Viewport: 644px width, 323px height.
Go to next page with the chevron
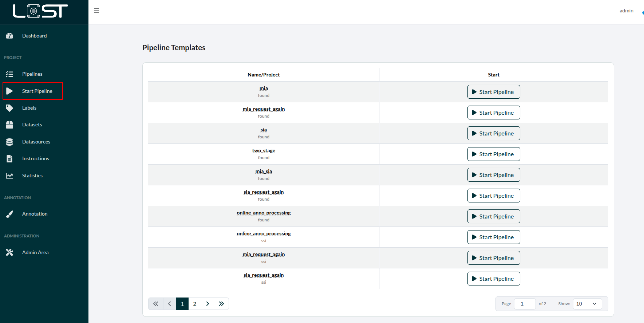click(x=208, y=304)
